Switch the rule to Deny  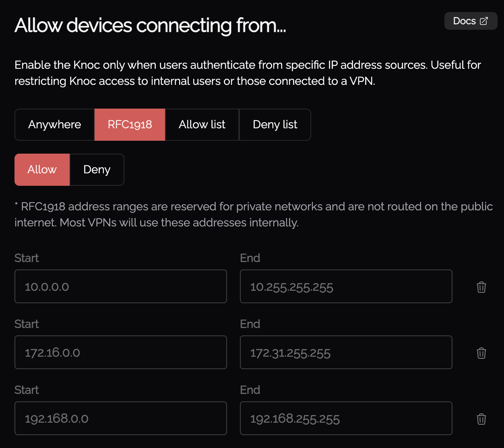pyautogui.click(x=97, y=170)
